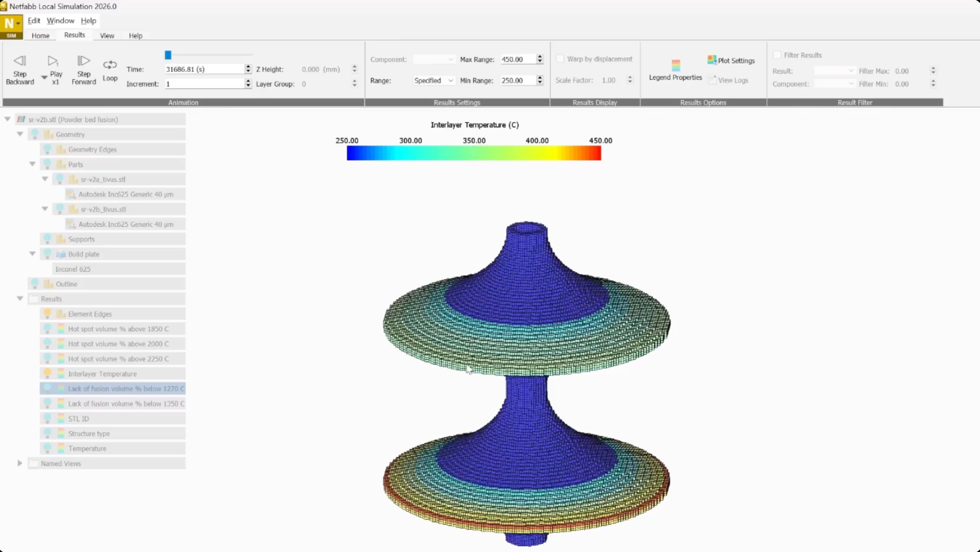Expand the Named Views node
The height and width of the screenshot is (552, 980).
[x=20, y=463]
